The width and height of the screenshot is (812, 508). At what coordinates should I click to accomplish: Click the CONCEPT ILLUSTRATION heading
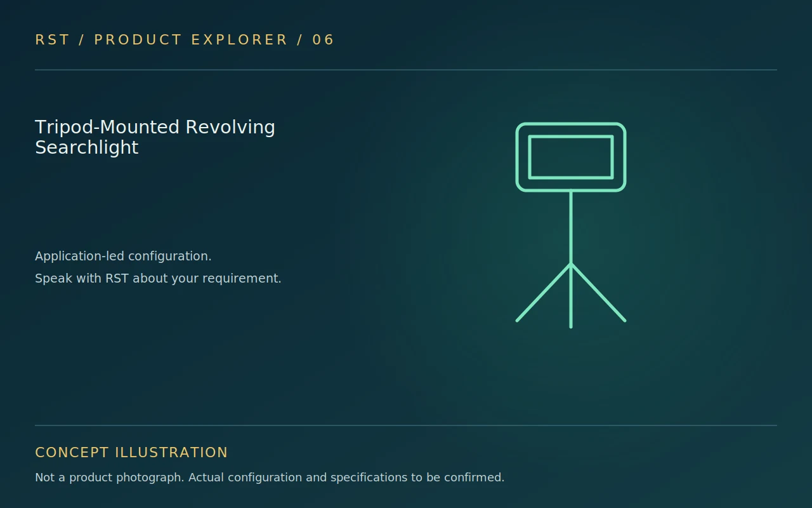[x=131, y=453]
